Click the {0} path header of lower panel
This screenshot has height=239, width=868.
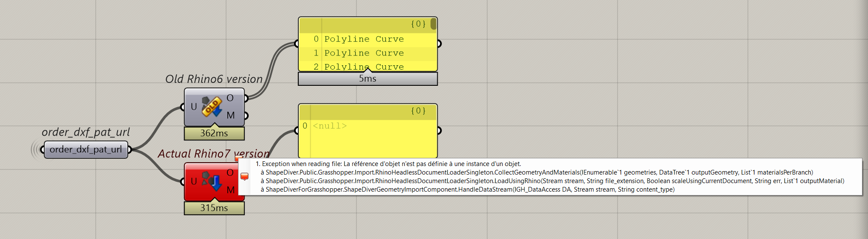(x=418, y=111)
